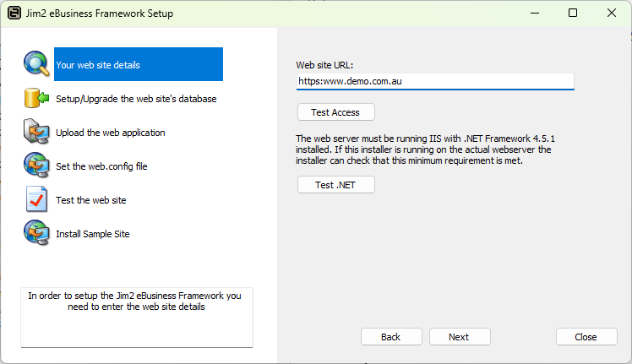Click the upload web application icon
This screenshot has width=632, height=364.
coord(36,132)
